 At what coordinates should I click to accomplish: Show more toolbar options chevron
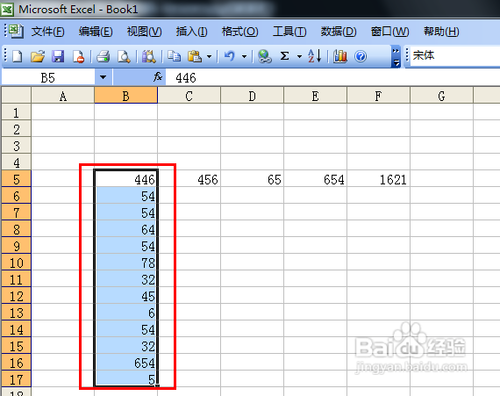pyautogui.click(x=396, y=56)
